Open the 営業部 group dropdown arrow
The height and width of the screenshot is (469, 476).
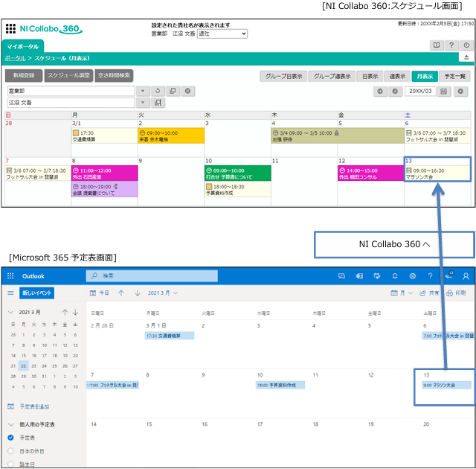point(143,91)
